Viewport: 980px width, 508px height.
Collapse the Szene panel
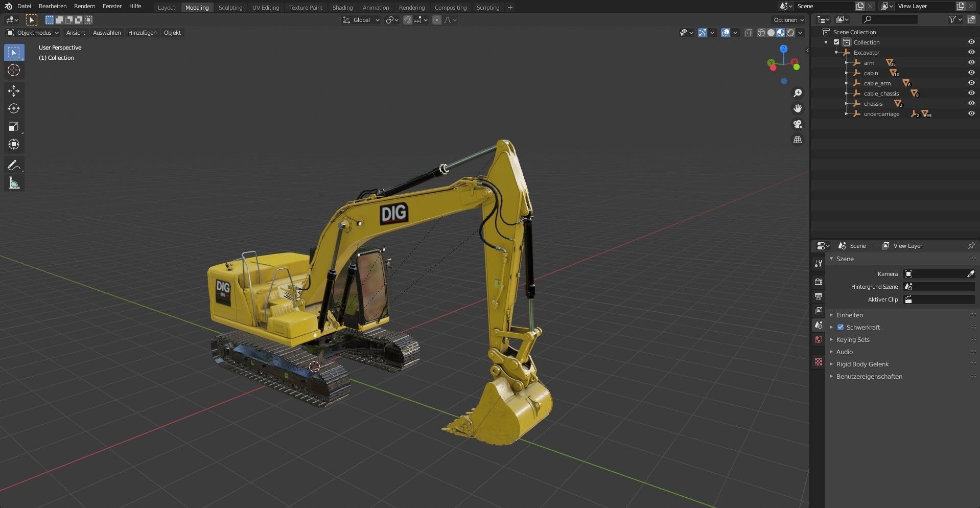pos(831,259)
